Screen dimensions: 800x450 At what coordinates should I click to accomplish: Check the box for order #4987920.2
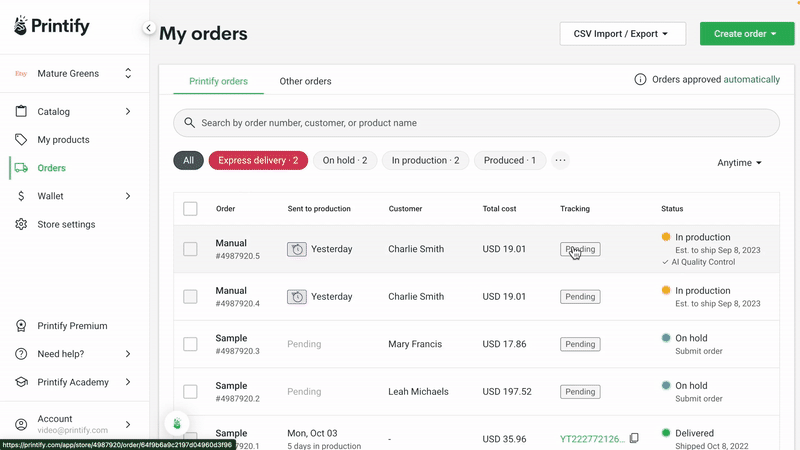click(x=190, y=391)
